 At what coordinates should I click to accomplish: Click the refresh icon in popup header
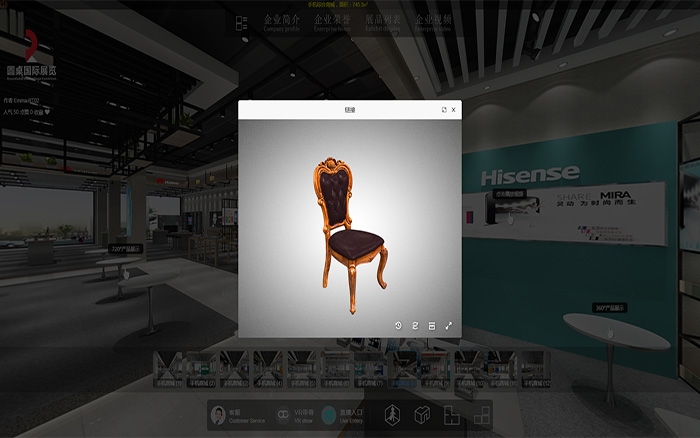coord(443,110)
